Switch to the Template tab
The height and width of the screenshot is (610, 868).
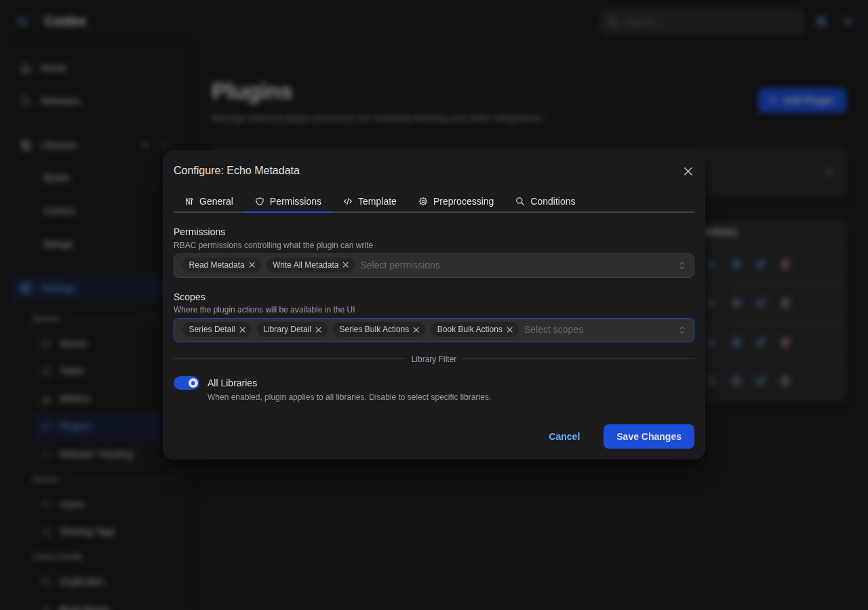(370, 201)
